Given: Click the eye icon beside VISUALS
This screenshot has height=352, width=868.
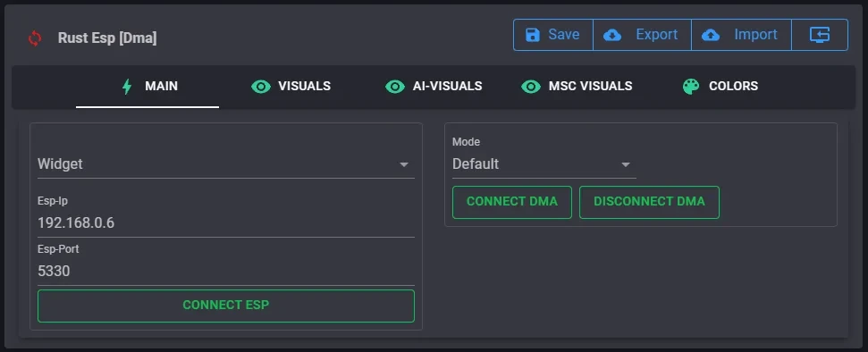Looking at the screenshot, I should point(261,87).
